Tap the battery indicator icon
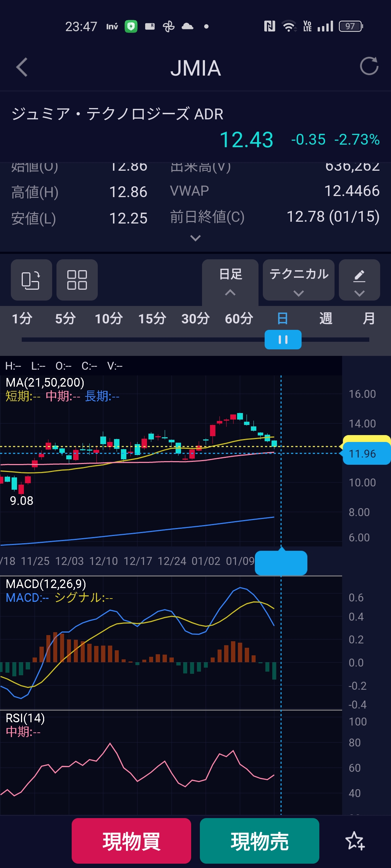 coord(350,26)
